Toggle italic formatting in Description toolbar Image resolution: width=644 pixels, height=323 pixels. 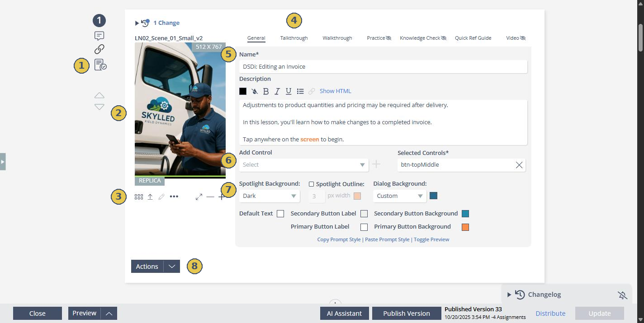pos(277,91)
